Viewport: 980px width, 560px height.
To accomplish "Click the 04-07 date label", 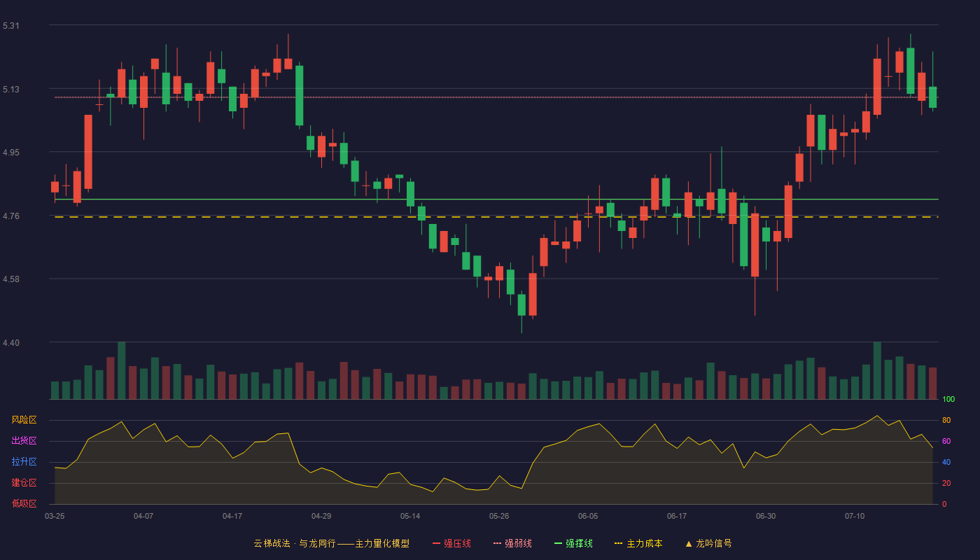I will 143,516.
